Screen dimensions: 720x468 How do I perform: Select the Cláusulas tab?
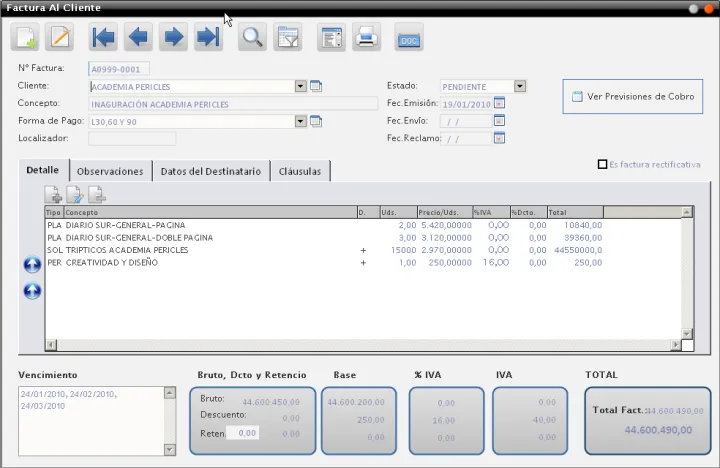(x=300, y=171)
